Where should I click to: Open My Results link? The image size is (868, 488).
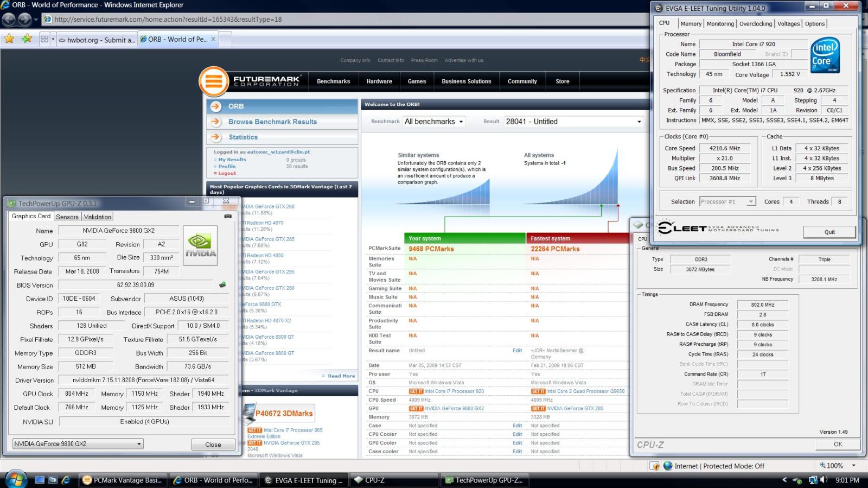coord(232,160)
